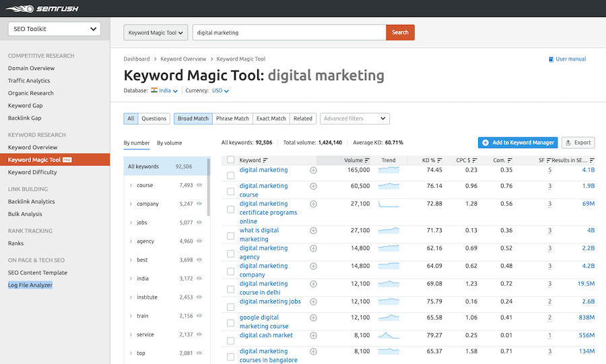
Task: Expand the 'service' keyword group
Action: (x=131, y=334)
